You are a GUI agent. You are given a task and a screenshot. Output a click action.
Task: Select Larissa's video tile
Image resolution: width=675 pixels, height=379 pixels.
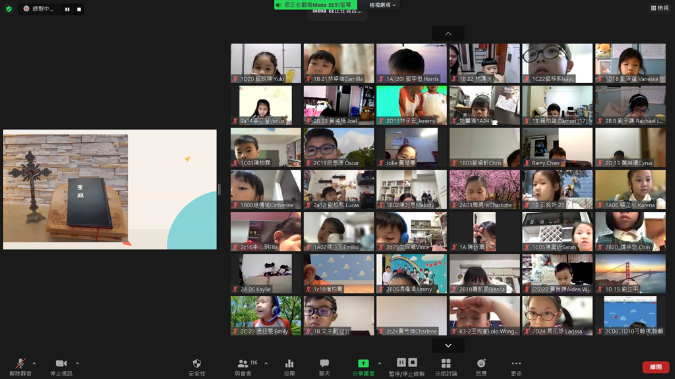(557, 316)
